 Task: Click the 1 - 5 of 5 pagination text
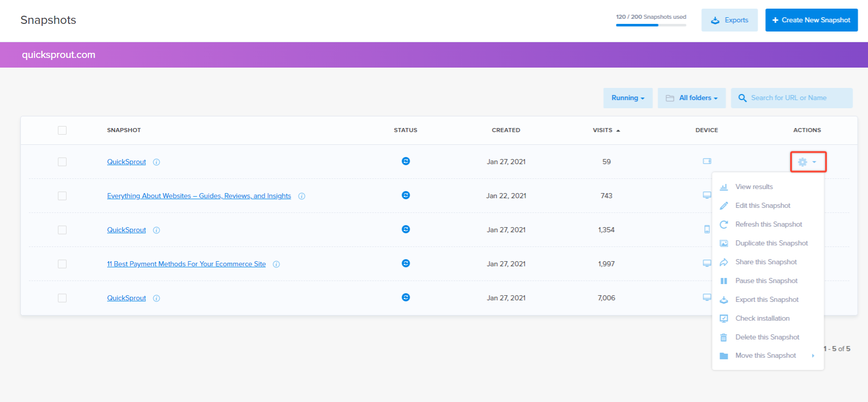pyautogui.click(x=837, y=349)
